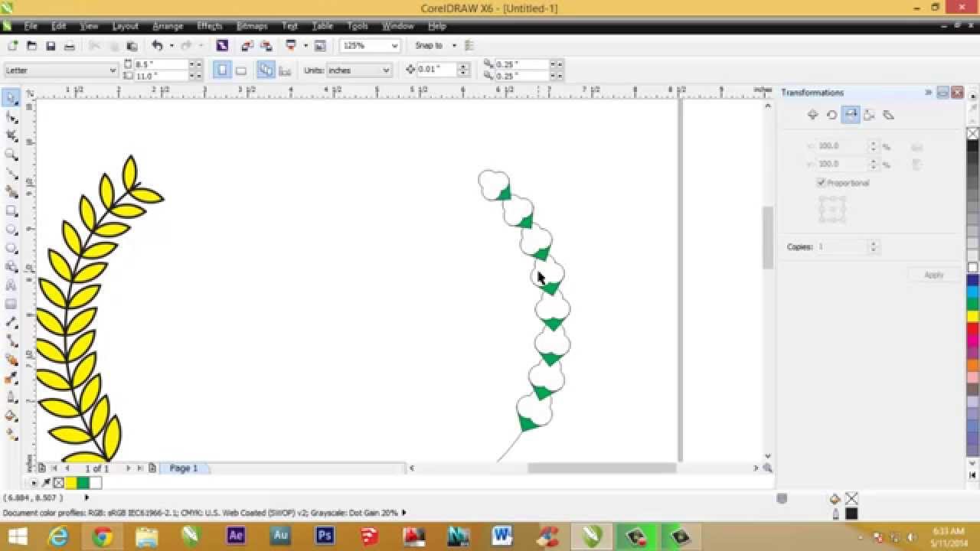Select the Fill tool in the toolbox

click(x=11, y=416)
